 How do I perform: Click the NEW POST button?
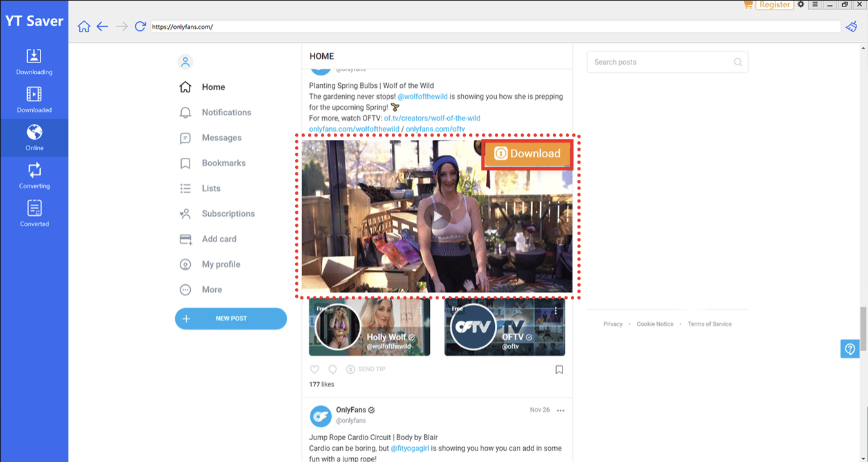(231, 318)
